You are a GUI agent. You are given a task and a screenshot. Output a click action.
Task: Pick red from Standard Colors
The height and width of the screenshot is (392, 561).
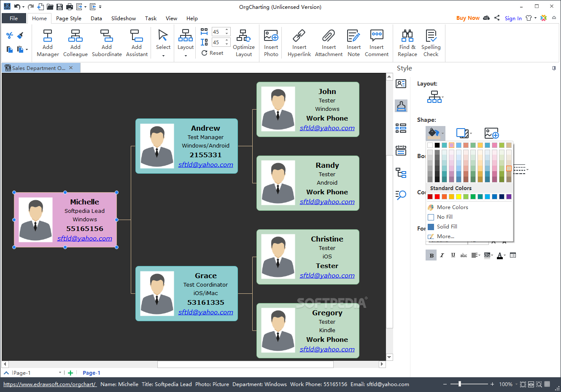437,197
